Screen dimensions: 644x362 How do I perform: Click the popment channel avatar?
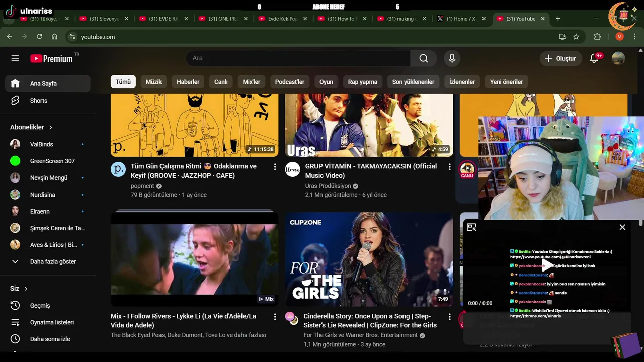[x=118, y=169]
